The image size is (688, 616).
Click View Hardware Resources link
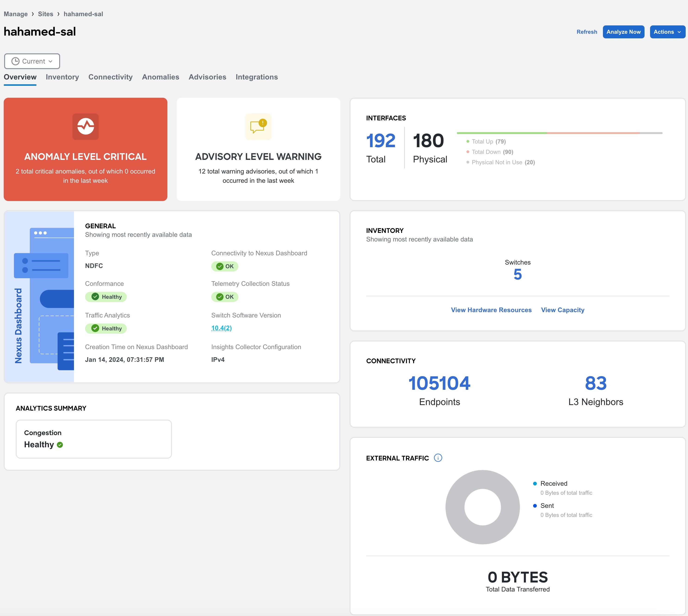point(491,310)
